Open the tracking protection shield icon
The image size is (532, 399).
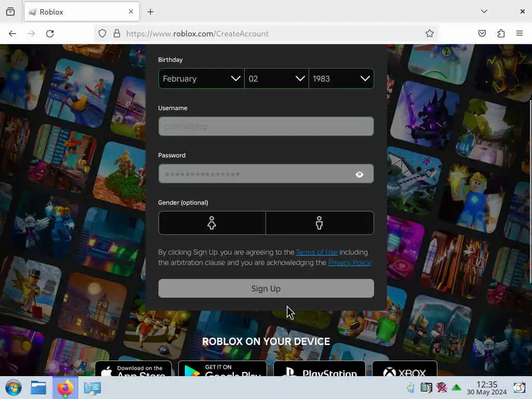102,34
